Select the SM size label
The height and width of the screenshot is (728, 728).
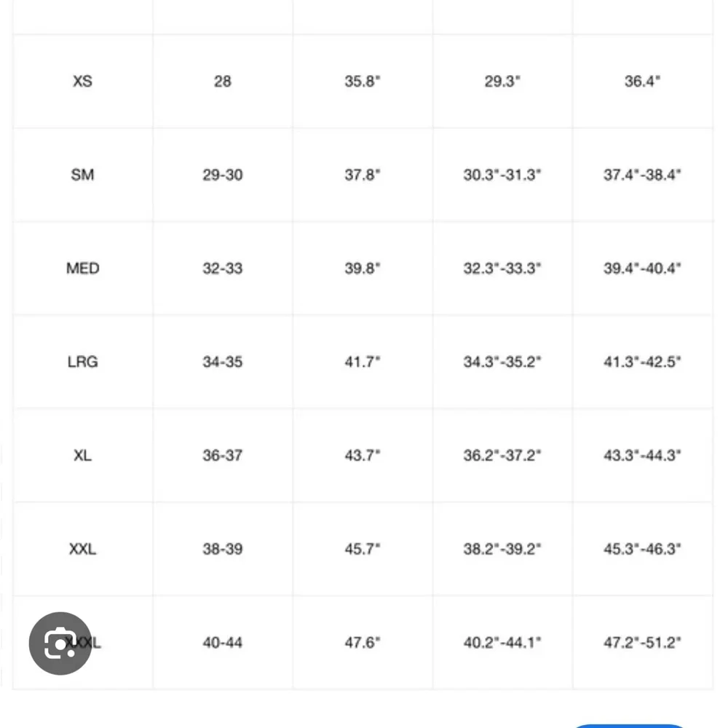click(x=83, y=175)
